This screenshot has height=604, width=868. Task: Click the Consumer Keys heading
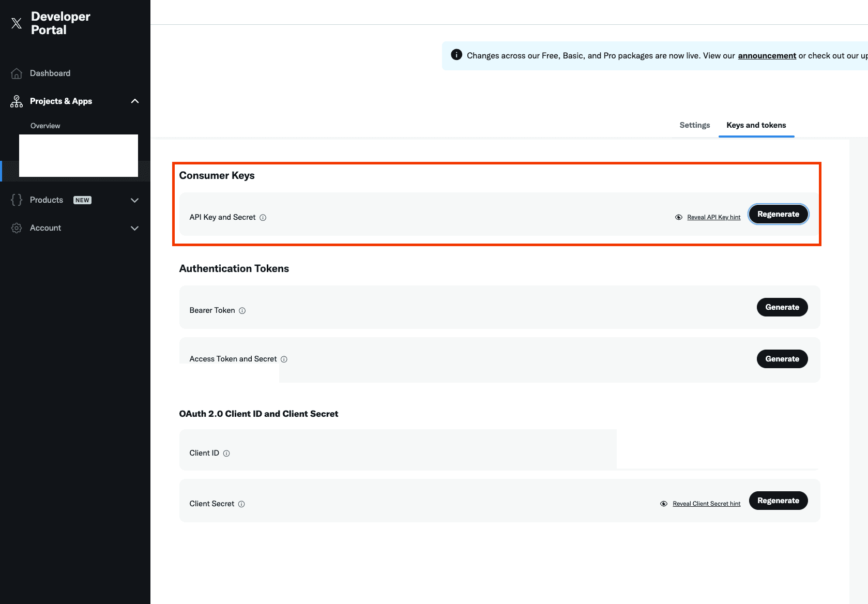pos(217,175)
